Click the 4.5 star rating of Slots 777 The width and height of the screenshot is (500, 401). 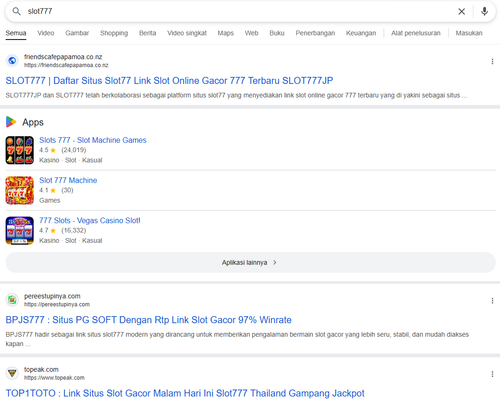[47, 150]
